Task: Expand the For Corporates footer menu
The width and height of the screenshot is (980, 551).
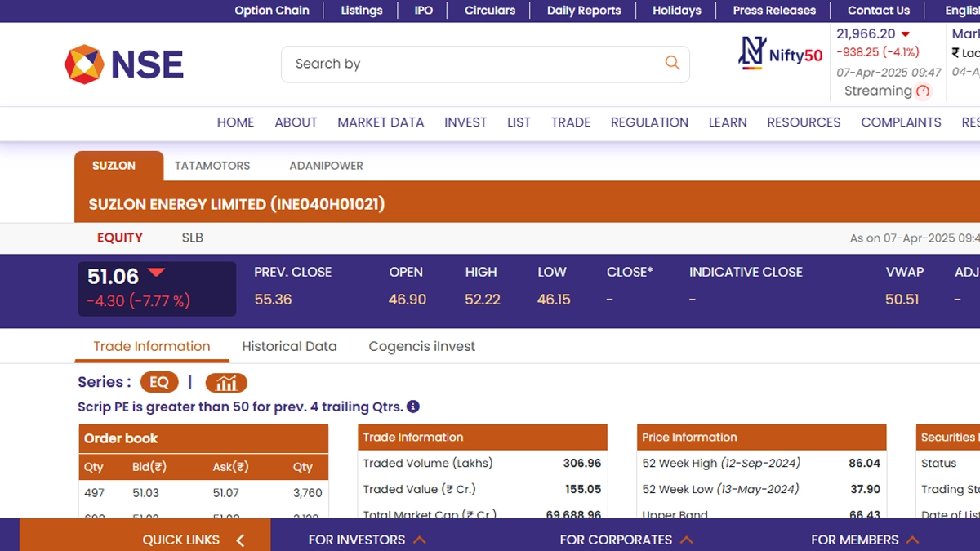Action: click(626, 540)
